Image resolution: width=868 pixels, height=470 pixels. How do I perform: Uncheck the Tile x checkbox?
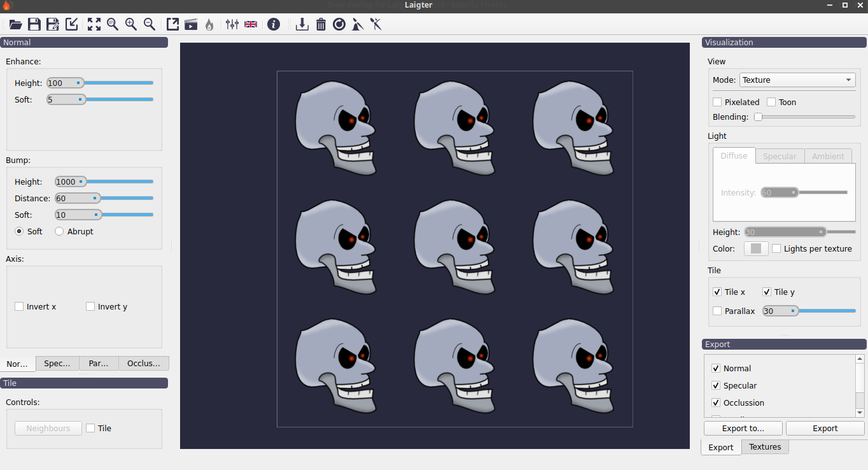click(717, 292)
